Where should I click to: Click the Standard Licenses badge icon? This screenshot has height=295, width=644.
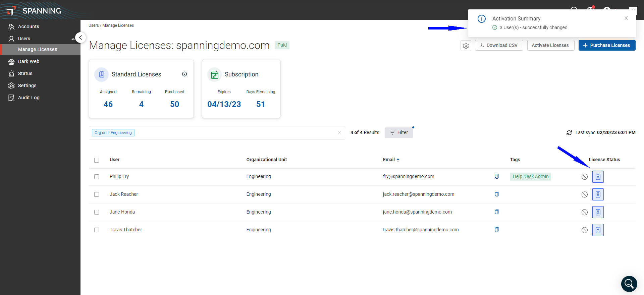pyautogui.click(x=102, y=74)
